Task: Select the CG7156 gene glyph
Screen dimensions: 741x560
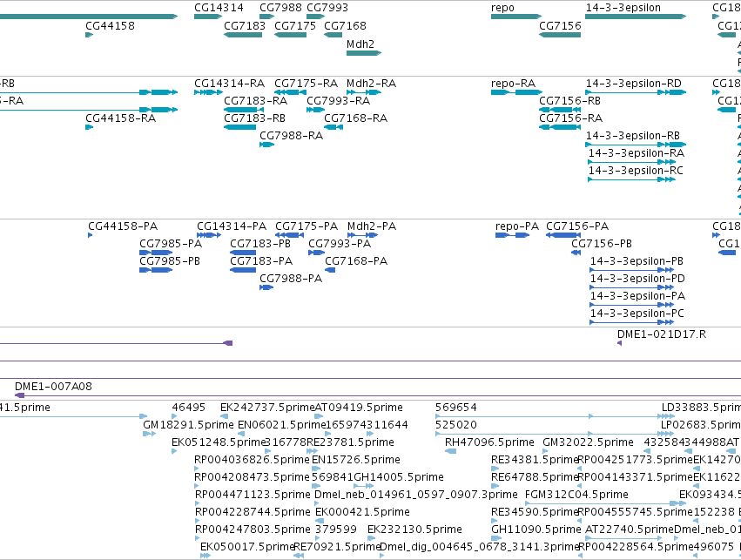Action: [x=560, y=35]
